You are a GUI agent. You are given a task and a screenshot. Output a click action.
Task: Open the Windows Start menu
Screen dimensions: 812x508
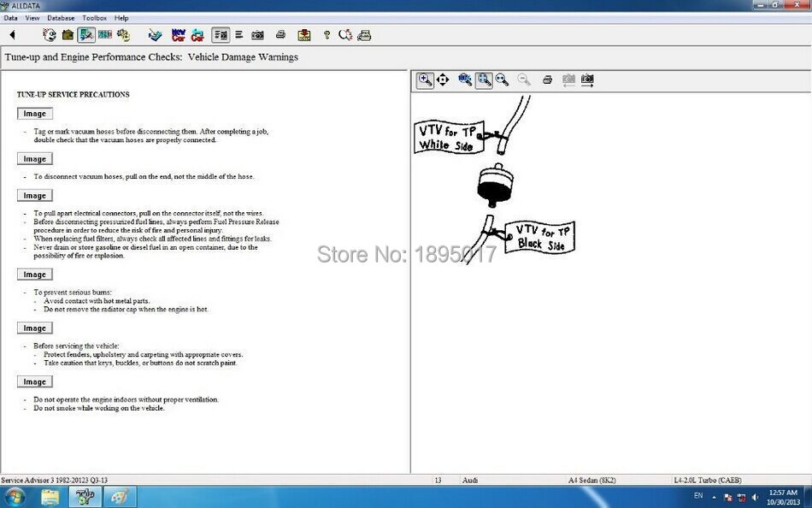tap(15, 496)
